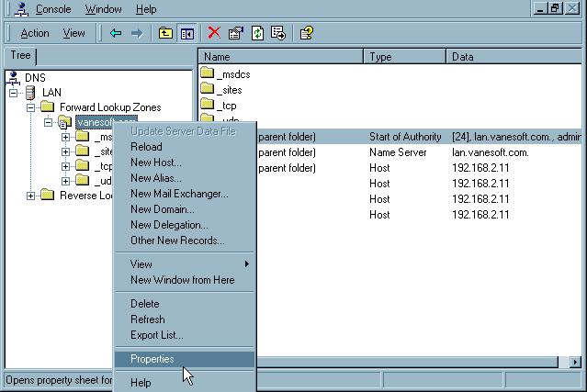The height and width of the screenshot is (392, 587).
Task: Click the Help question mark toolbar icon
Action: (x=307, y=33)
